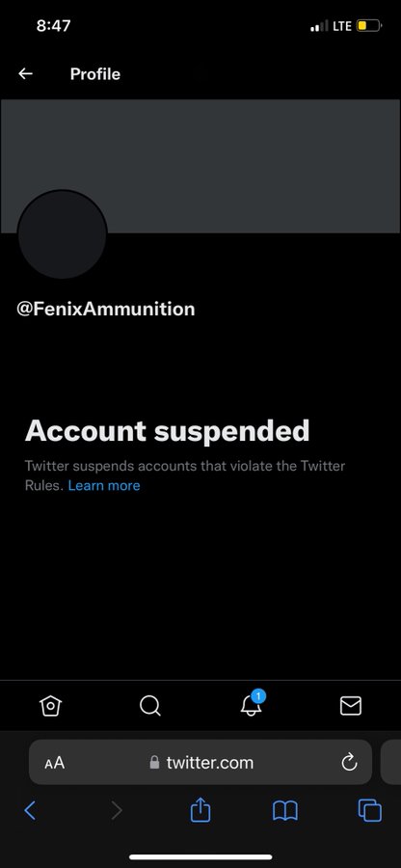Open Safari bookmarks book icon
Viewport: 401px width, 868px height.
click(285, 811)
